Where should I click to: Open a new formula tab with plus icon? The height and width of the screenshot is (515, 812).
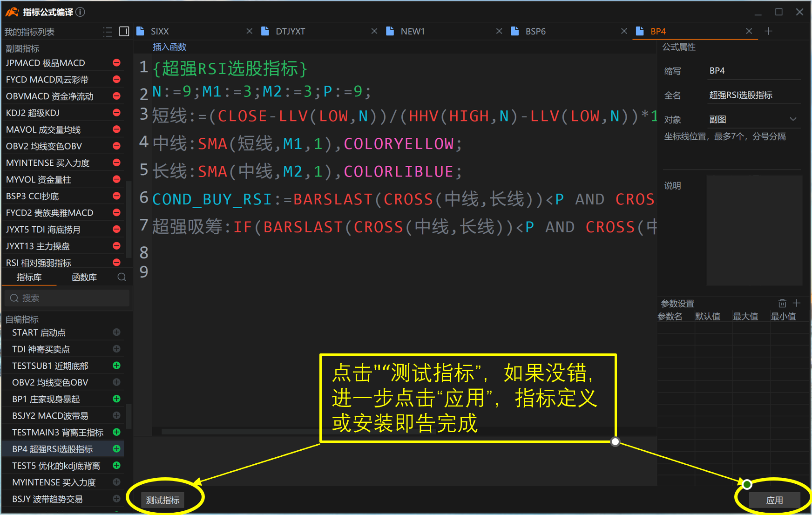769,31
